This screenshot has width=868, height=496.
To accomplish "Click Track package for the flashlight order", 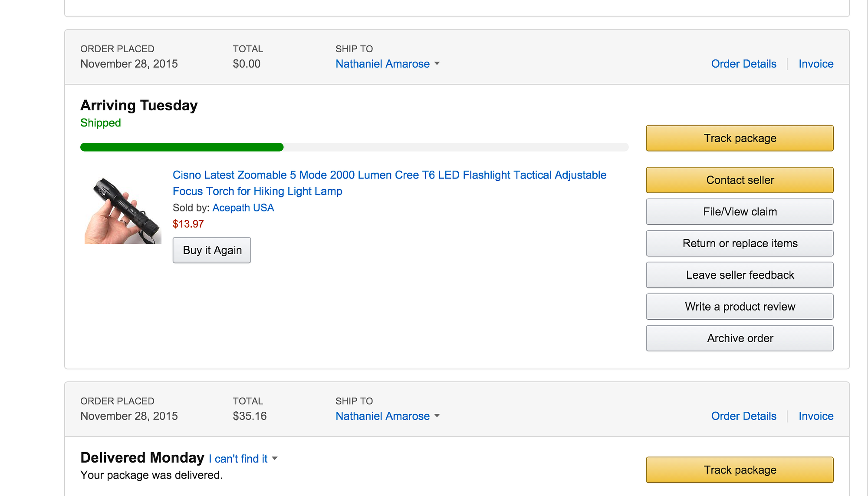I will [x=740, y=138].
